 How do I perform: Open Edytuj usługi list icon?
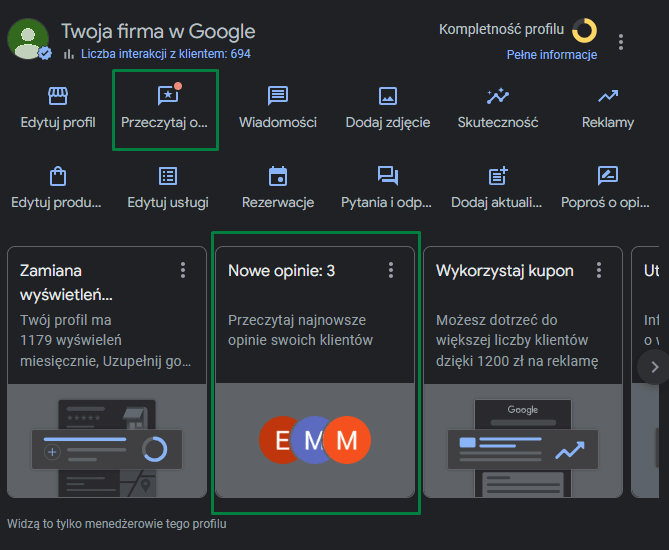pos(168,176)
